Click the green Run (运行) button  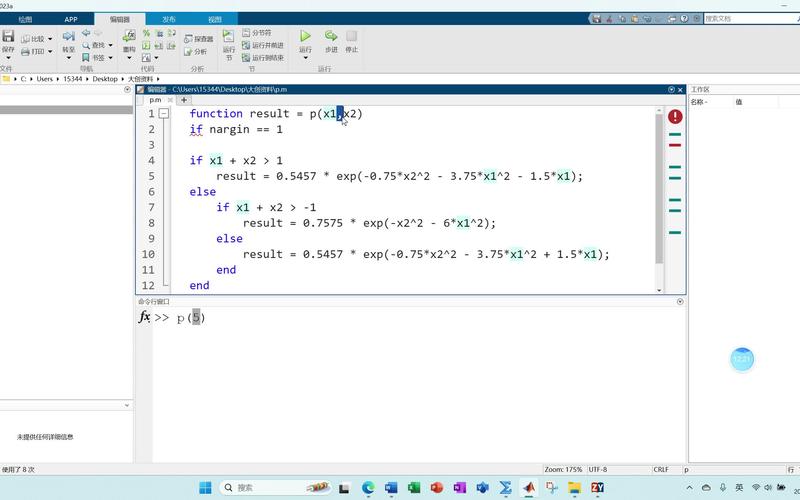305,40
